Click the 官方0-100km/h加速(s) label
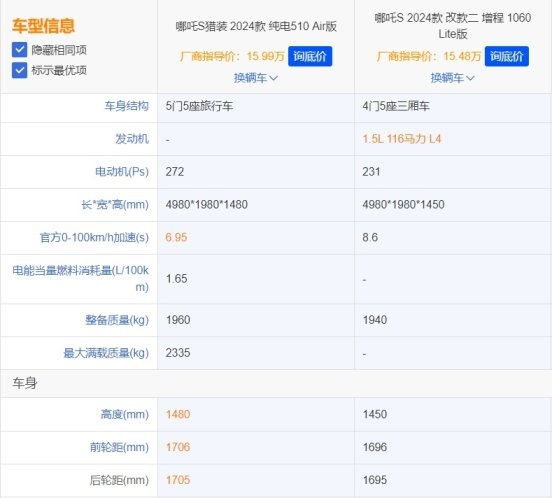This screenshot has height=498, width=552. coord(94,237)
